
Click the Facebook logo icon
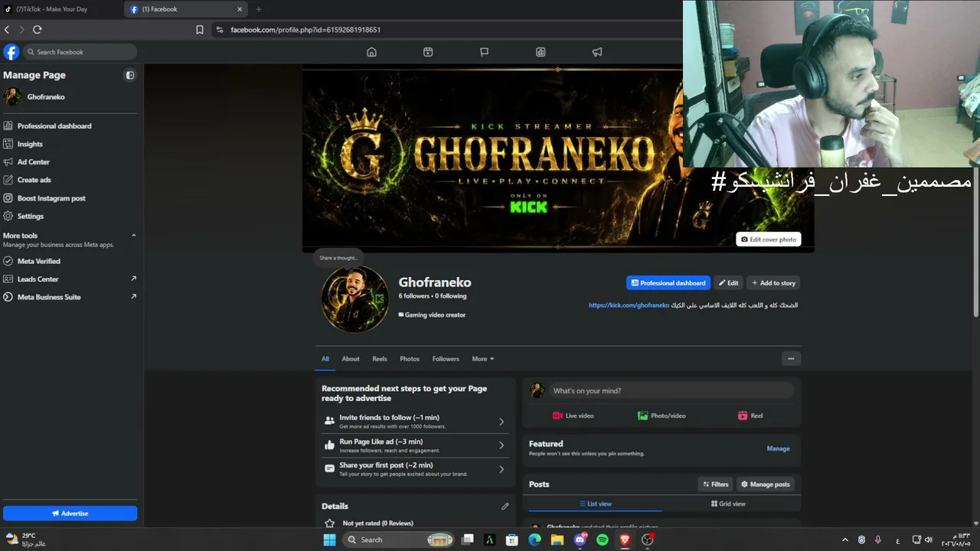[x=11, y=52]
